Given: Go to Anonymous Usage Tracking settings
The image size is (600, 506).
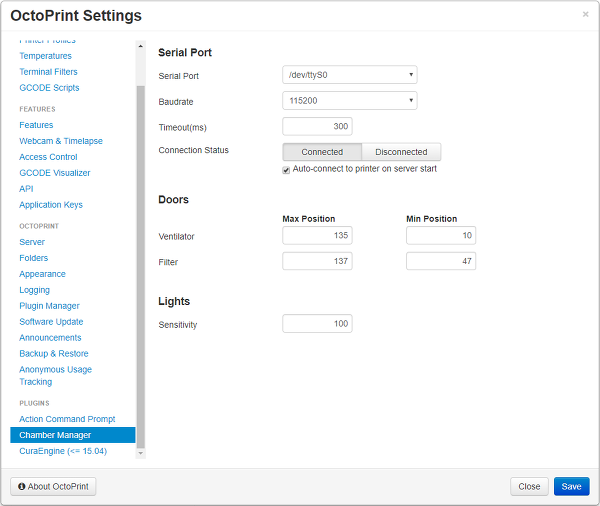Looking at the screenshot, I should [x=55, y=375].
